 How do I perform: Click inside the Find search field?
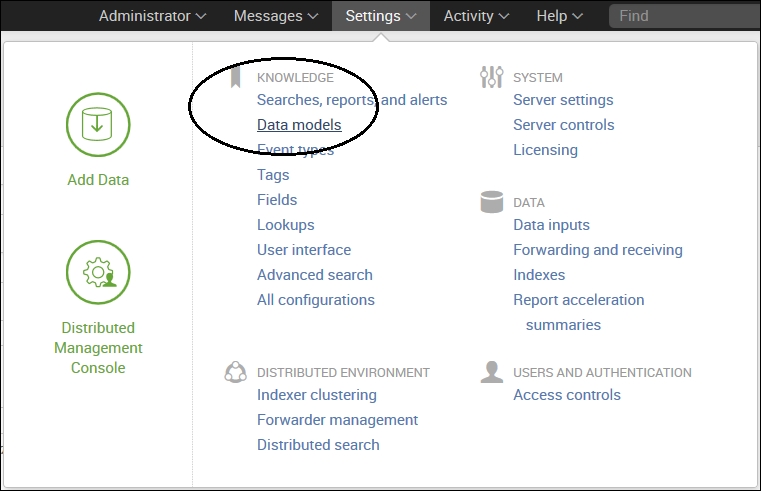[x=685, y=16]
